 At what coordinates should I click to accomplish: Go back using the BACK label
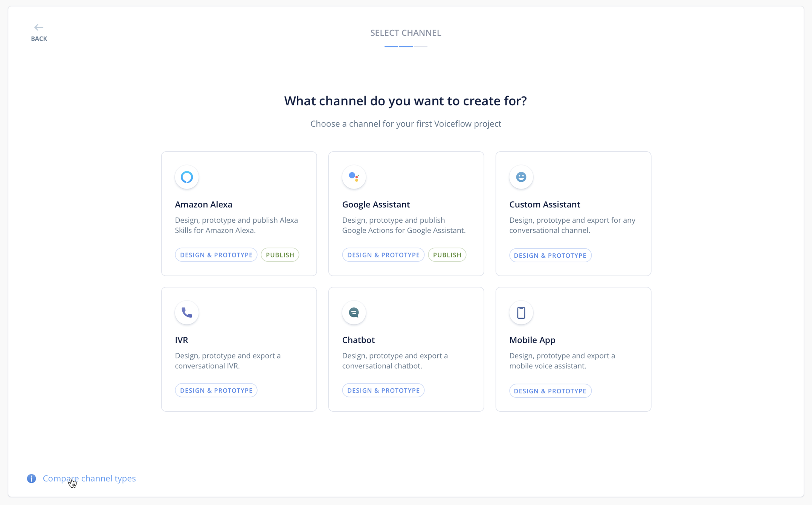[x=39, y=39]
